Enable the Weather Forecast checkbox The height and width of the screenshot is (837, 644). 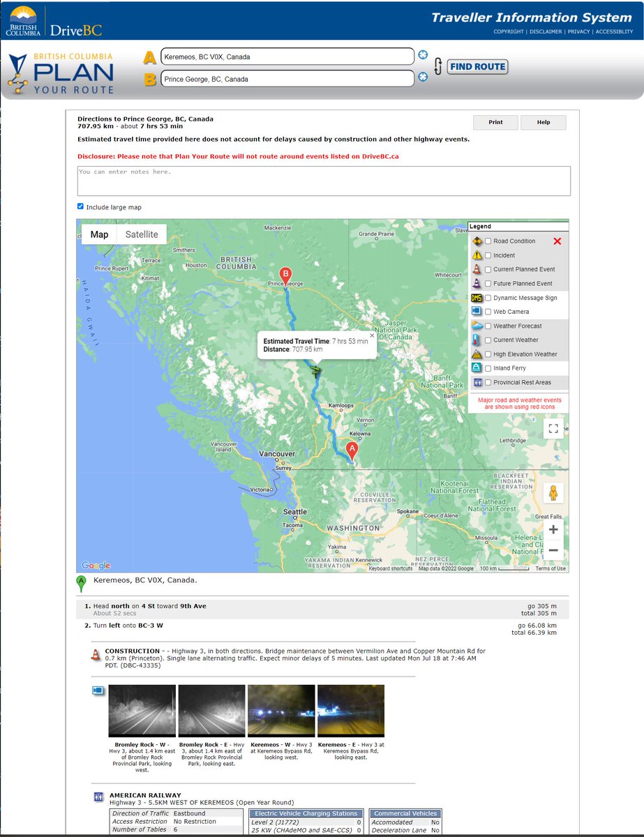click(x=488, y=326)
